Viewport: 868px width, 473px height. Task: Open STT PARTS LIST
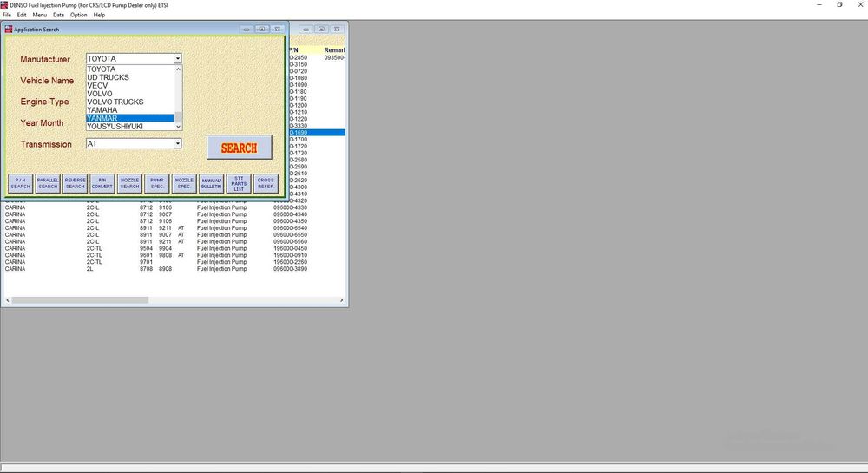(x=239, y=184)
